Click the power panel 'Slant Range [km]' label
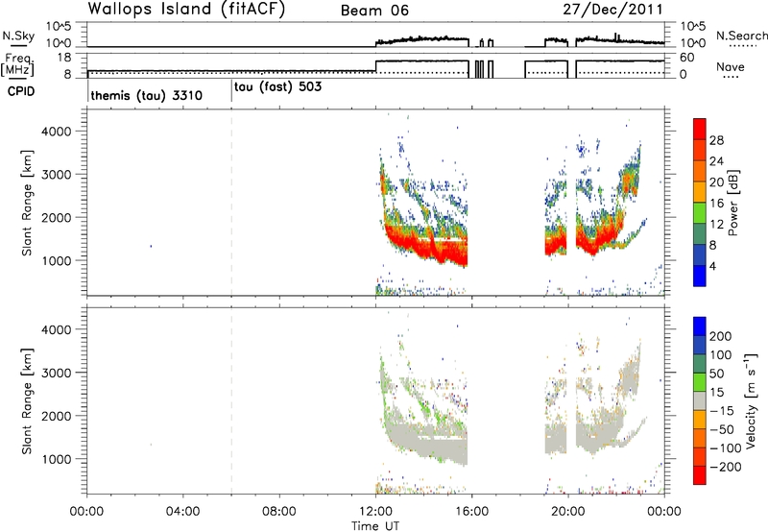 [x=27, y=204]
